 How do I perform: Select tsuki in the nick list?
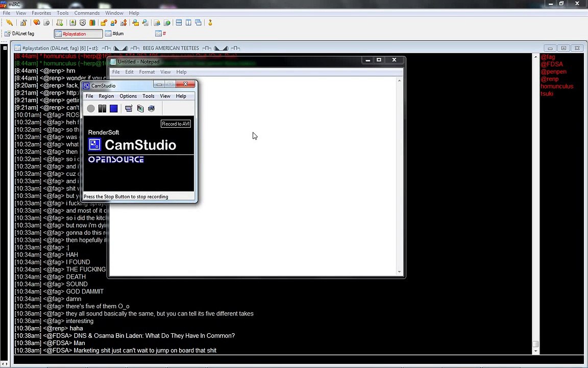(547, 94)
